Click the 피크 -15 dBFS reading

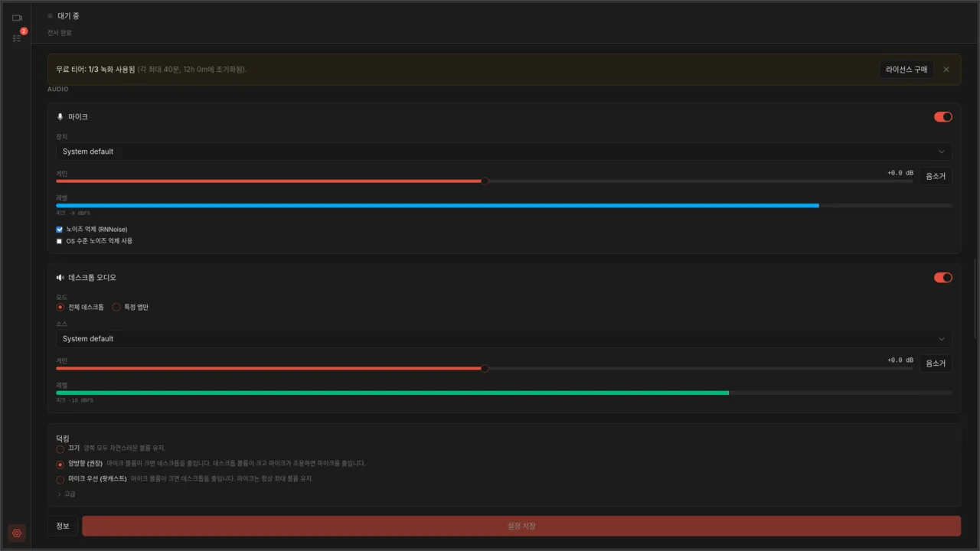tap(75, 400)
